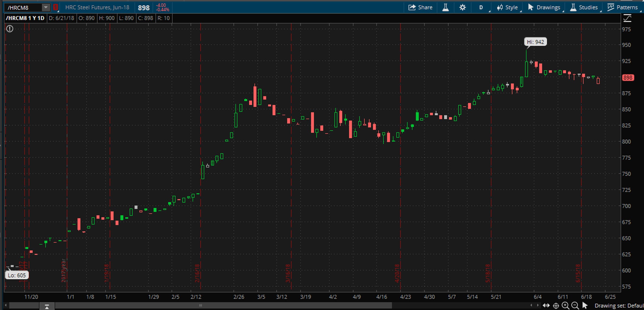Click the 4/20/18 expiration marker label

coord(397,273)
